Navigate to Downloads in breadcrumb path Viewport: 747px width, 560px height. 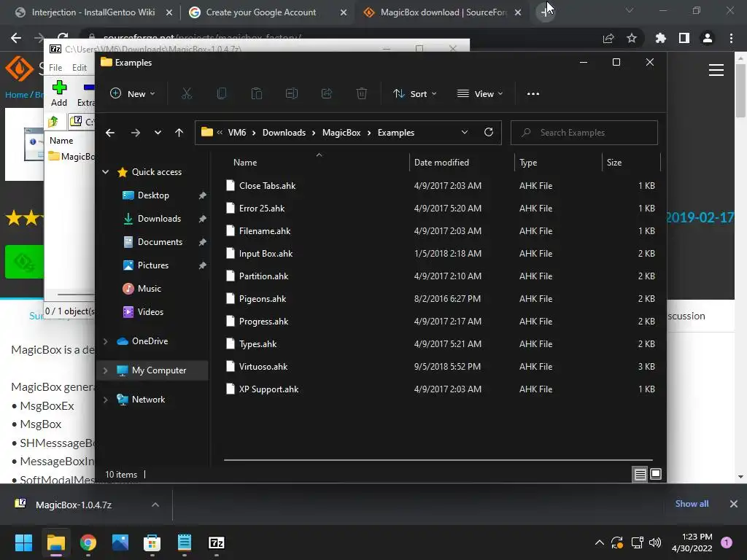click(x=284, y=133)
